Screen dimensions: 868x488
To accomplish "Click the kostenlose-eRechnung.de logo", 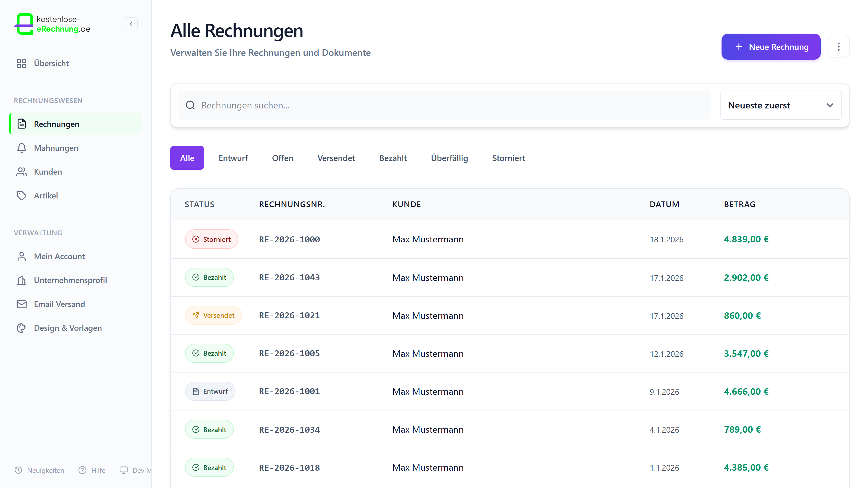I will [52, 24].
